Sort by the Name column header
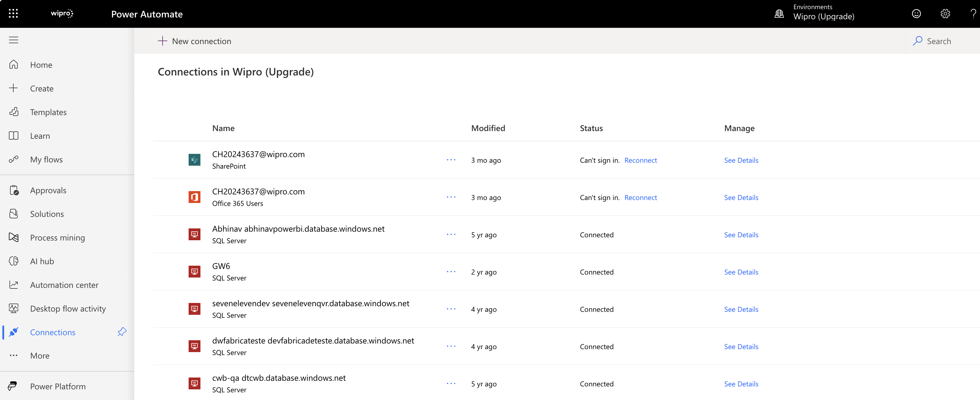The width and height of the screenshot is (980, 400). (x=223, y=128)
